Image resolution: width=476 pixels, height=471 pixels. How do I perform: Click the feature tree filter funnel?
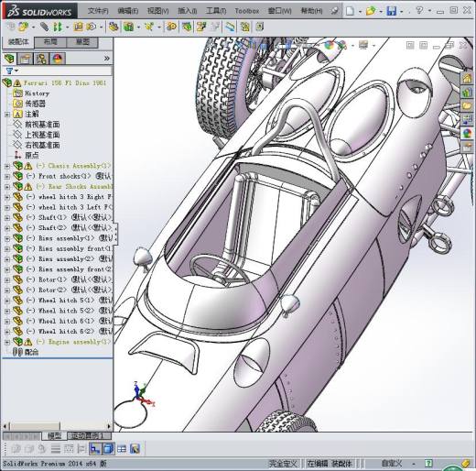tap(9, 71)
